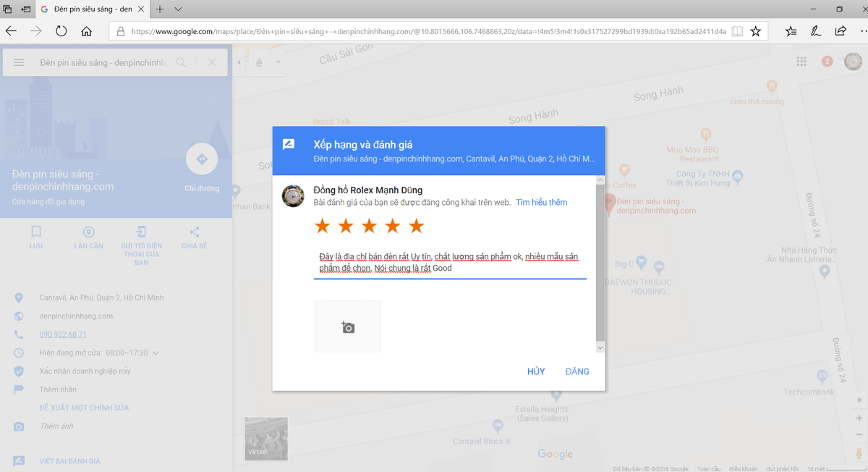Switch to the satellite view thumbnail

[x=266, y=439]
